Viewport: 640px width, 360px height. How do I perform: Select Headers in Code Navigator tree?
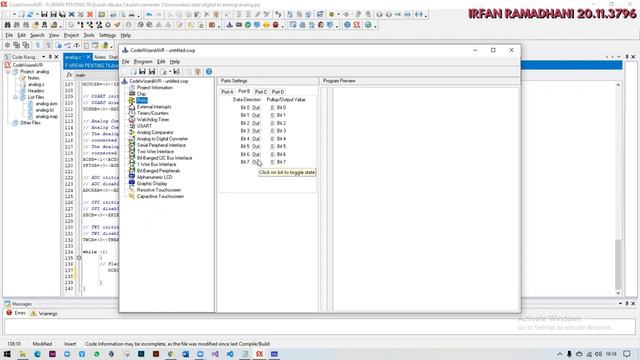(x=36, y=91)
